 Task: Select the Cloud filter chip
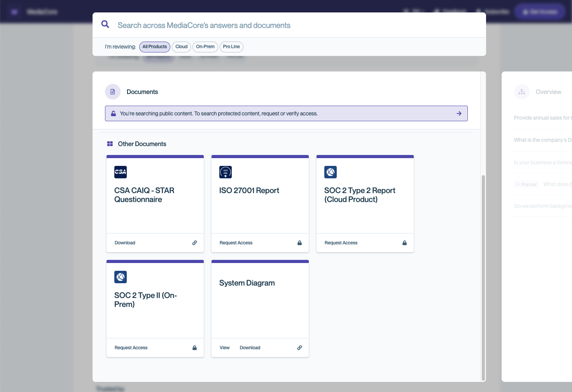tap(181, 47)
